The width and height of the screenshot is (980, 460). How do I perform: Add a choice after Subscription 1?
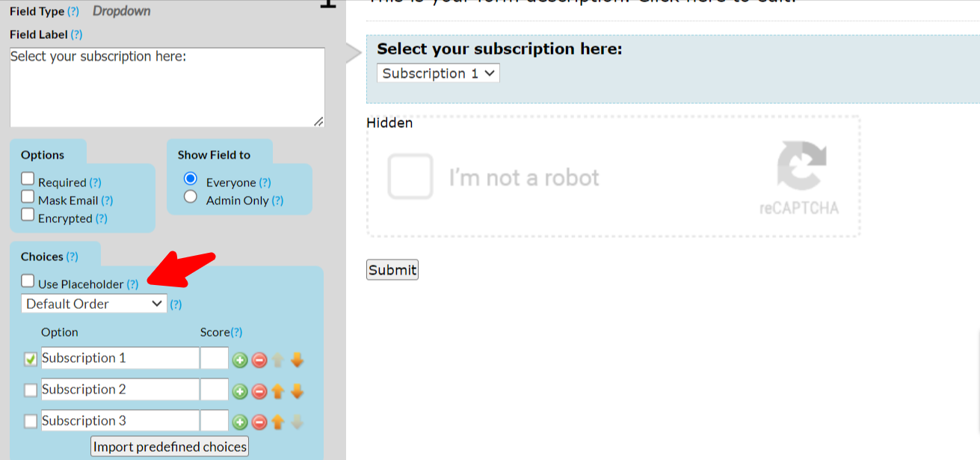[240, 360]
